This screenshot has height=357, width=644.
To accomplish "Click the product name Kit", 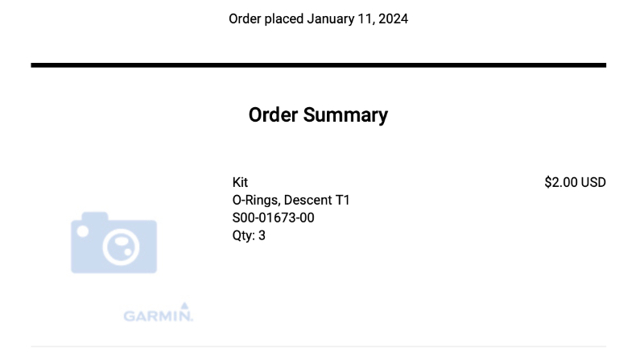I will click(x=240, y=182).
